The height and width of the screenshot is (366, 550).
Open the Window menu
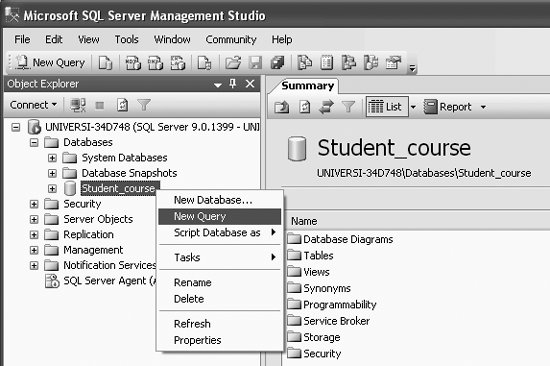click(172, 39)
